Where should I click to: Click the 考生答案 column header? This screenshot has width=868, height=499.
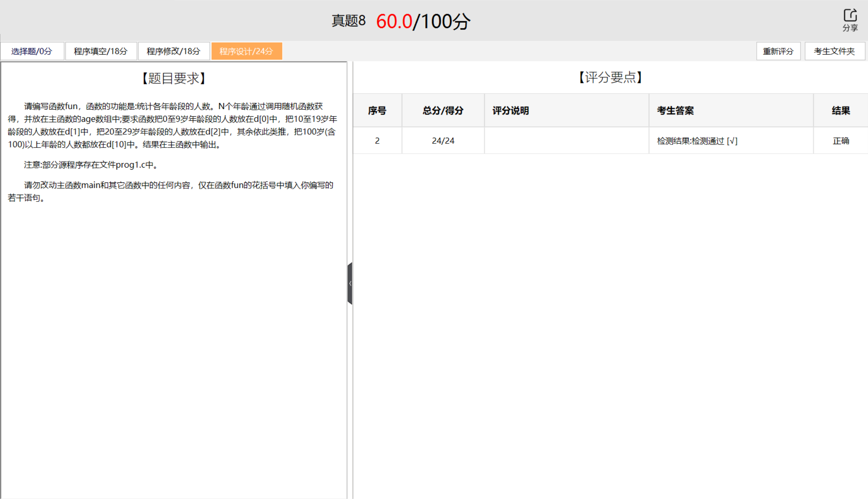click(731, 110)
